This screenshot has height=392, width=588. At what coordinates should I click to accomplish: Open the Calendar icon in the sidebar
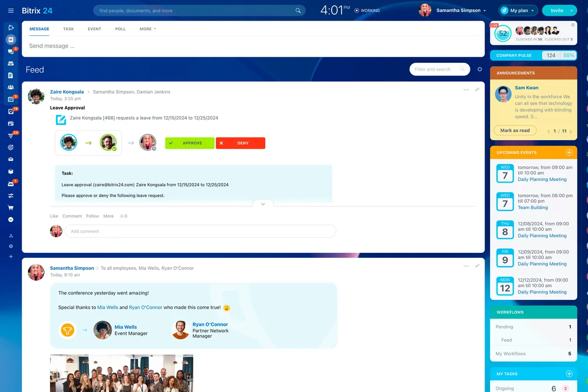tap(11, 99)
